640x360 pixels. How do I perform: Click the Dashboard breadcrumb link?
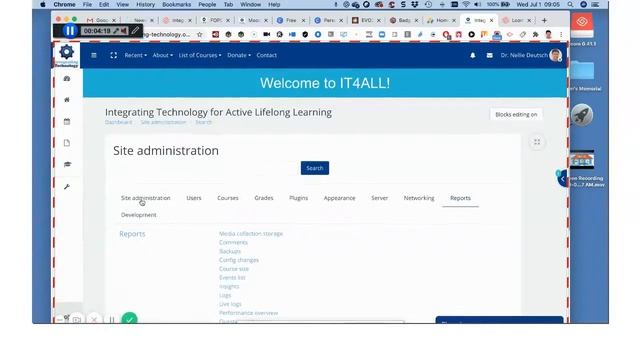point(118,122)
